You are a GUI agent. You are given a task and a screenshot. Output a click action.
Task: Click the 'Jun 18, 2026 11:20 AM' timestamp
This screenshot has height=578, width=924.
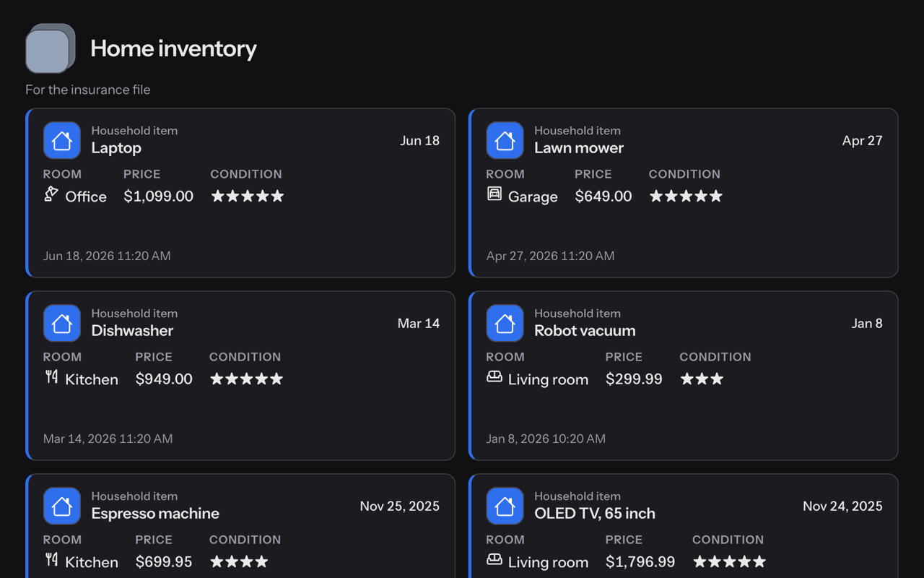107,256
